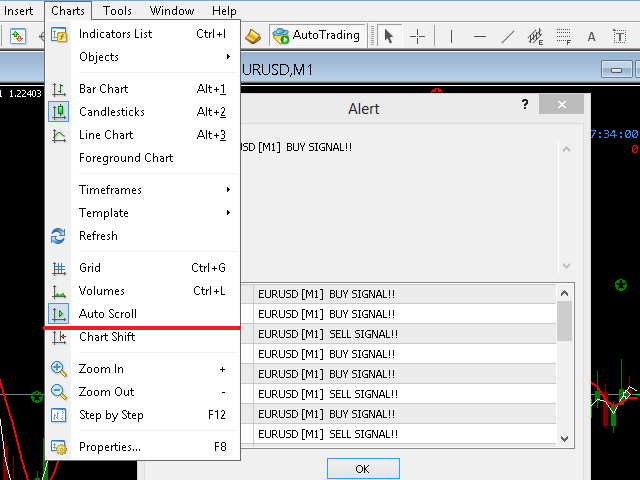Click the Refresh arrows icon

click(x=58, y=236)
